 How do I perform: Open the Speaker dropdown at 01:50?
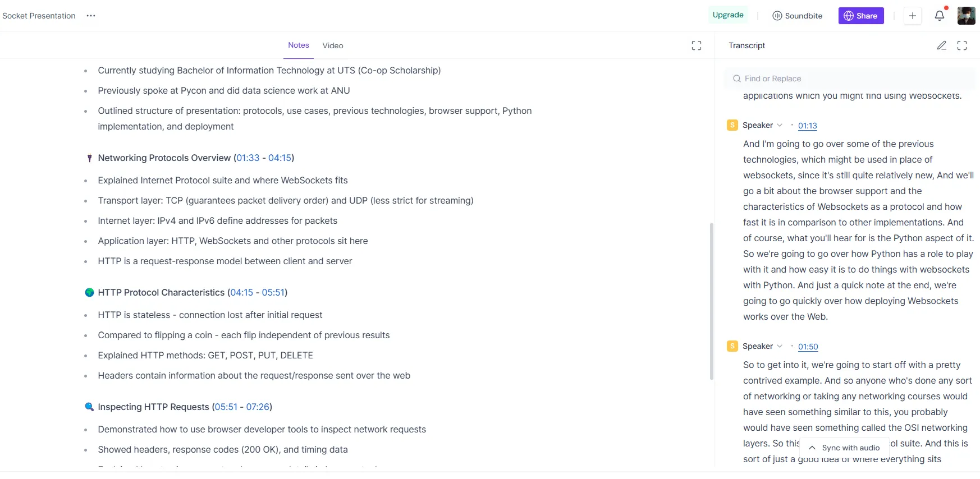coord(780,347)
